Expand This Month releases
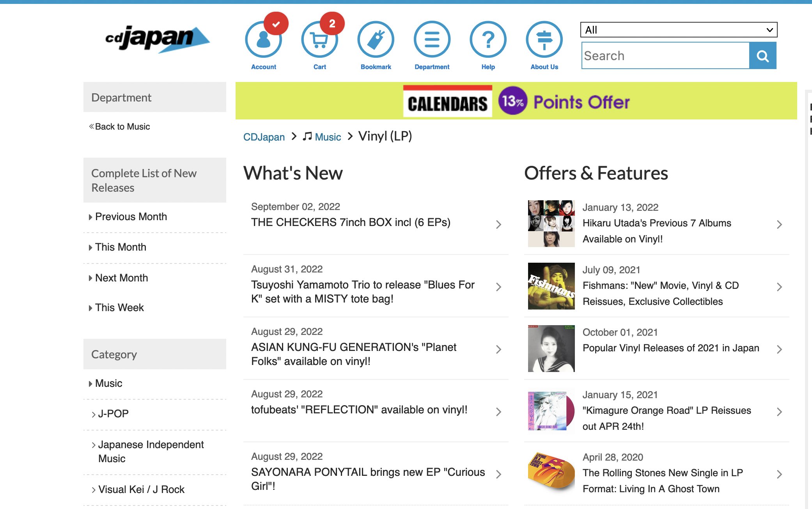The height and width of the screenshot is (509, 812). coord(121,247)
